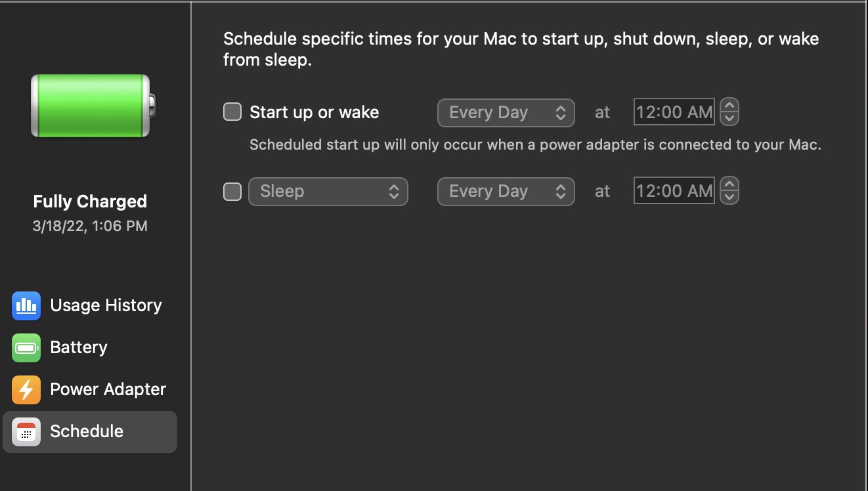Click the Start up or wake label
Screen dimensions: 868x491
click(314, 112)
